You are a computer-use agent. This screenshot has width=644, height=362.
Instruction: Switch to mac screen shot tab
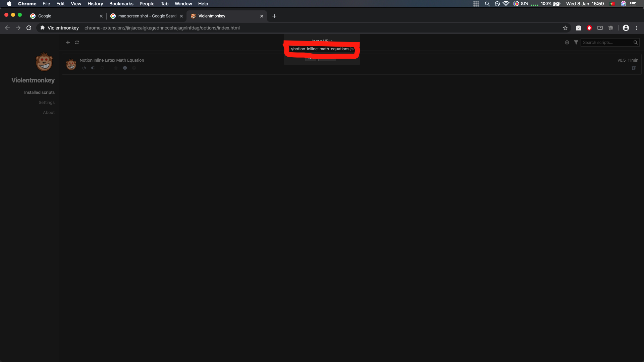point(147,16)
